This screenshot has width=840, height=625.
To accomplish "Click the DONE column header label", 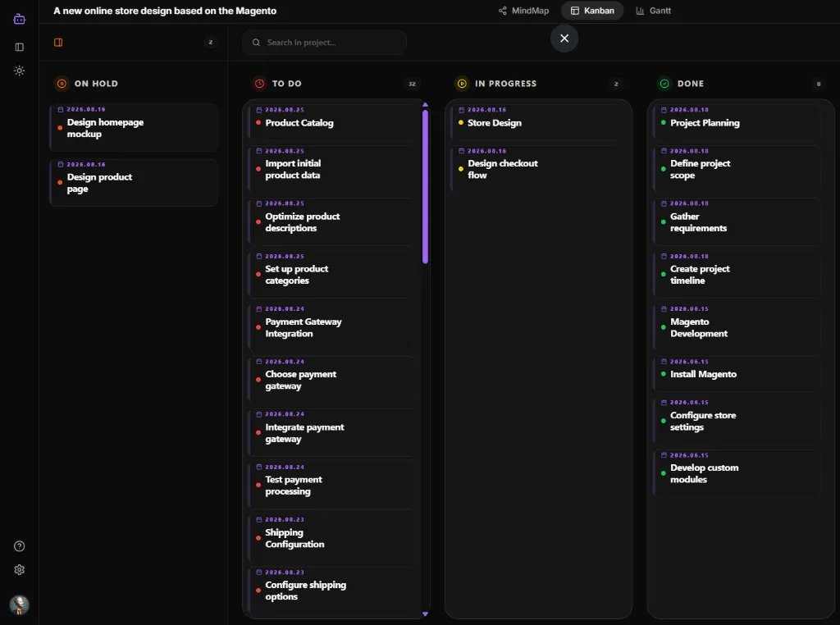I will (691, 84).
